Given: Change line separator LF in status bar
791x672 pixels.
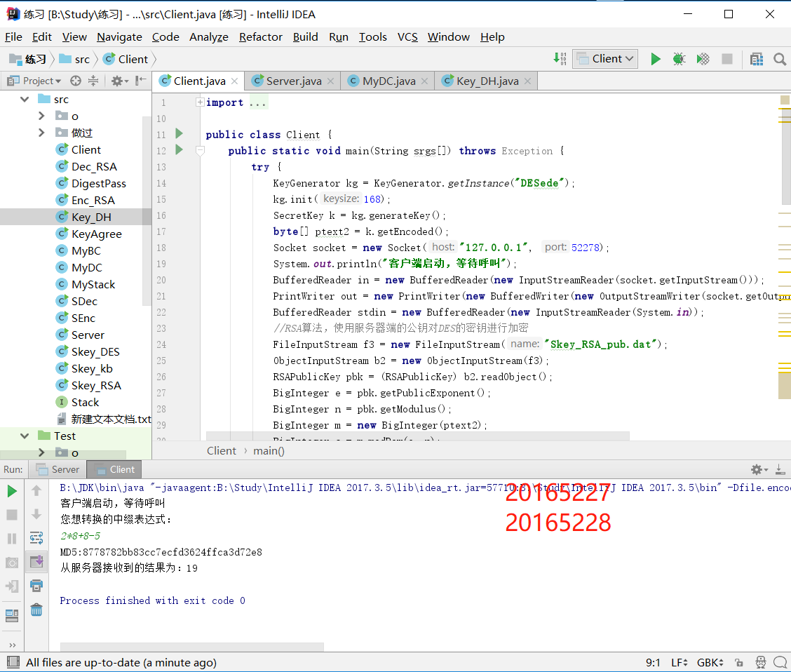Looking at the screenshot, I should point(680,662).
